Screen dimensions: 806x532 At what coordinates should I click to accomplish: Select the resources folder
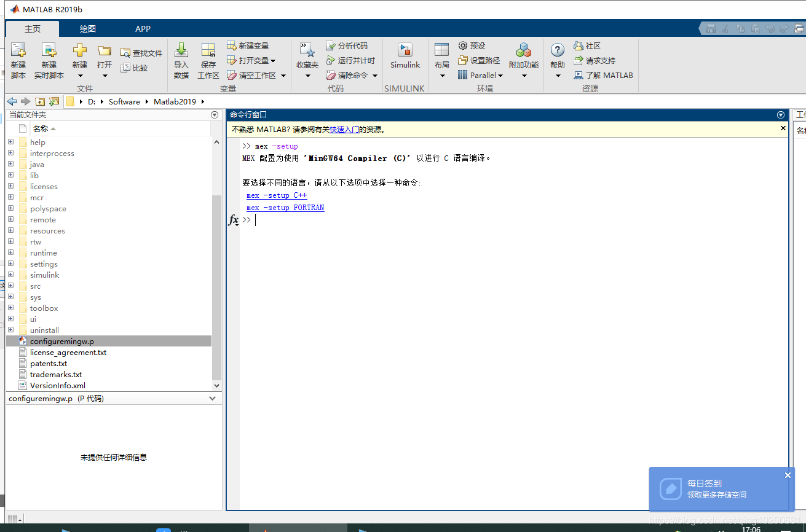47,230
